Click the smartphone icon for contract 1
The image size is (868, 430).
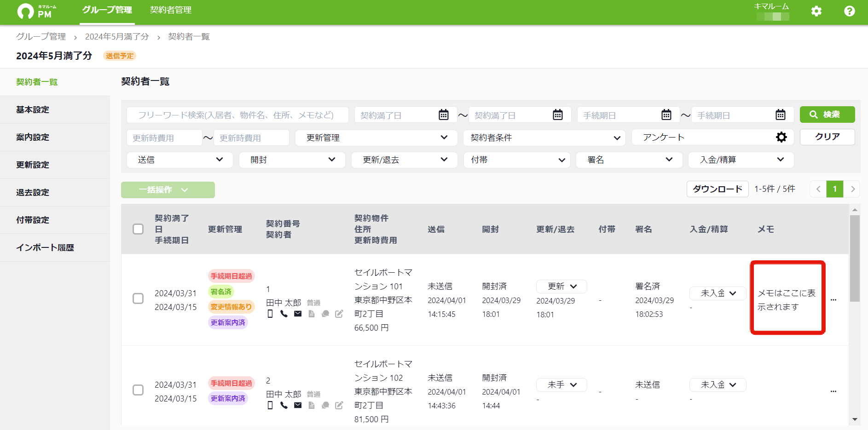(x=270, y=314)
